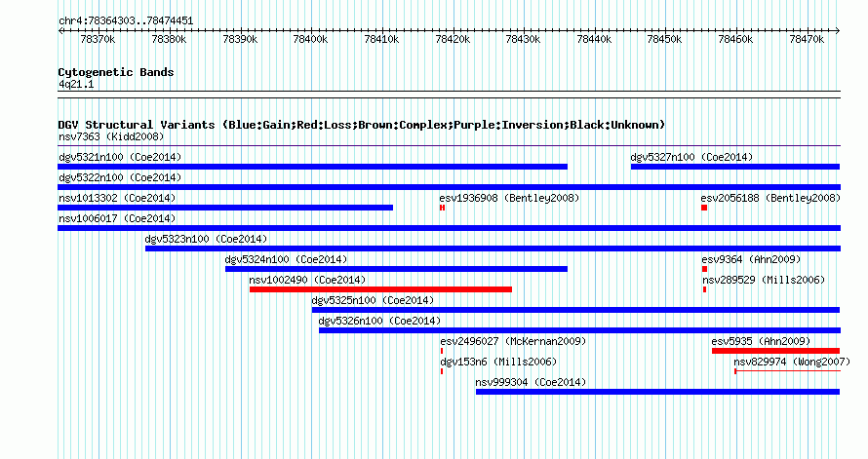Viewport: 868px width, 459px height.
Task: Open esv9364 (Ahn2009) label
Action: click(751, 259)
